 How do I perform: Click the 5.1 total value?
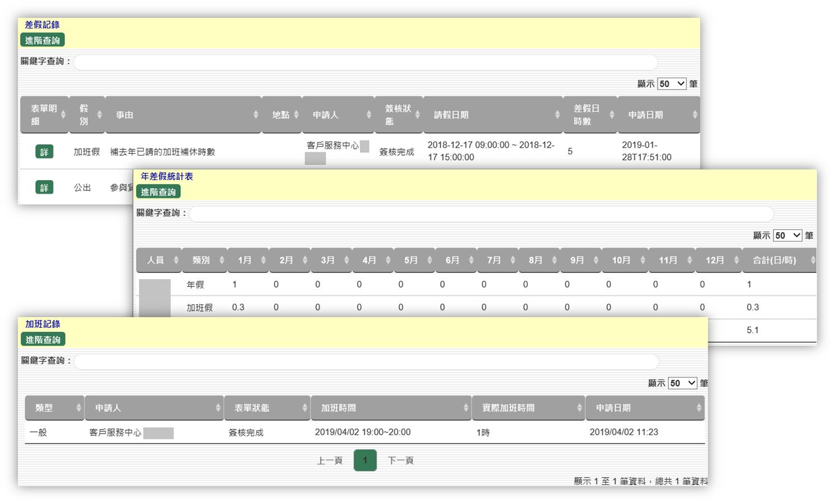point(753,330)
